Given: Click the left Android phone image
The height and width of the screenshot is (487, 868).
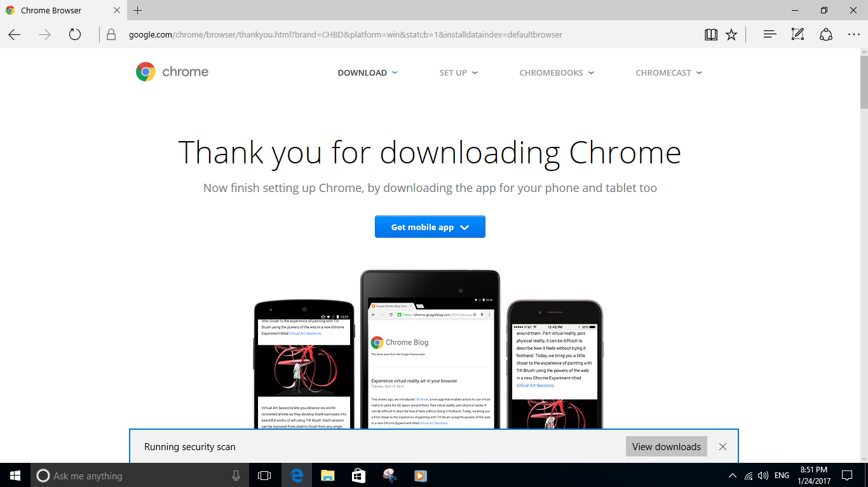Looking at the screenshot, I should [x=304, y=364].
